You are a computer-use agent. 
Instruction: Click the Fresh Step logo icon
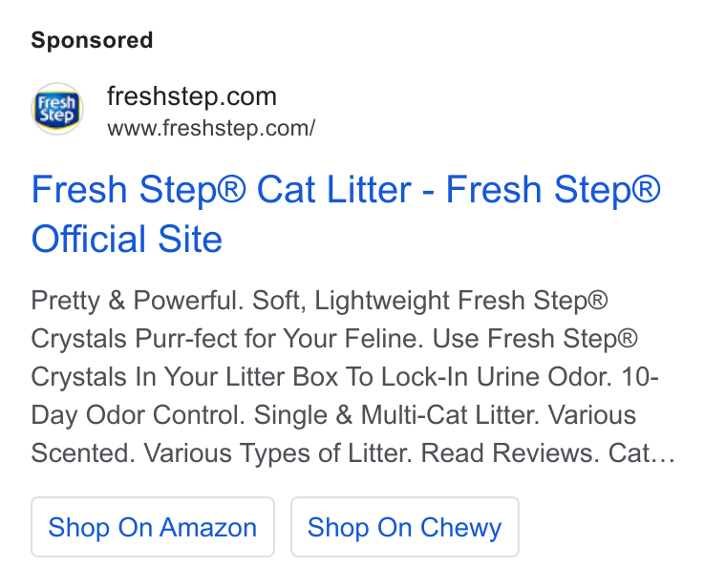pyautogui.click(x=57, y=109)
